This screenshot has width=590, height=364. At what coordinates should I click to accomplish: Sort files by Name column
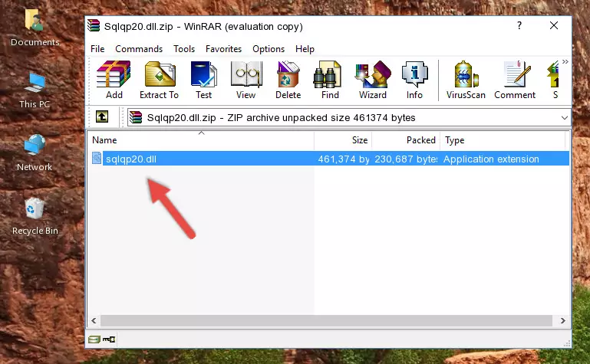pos(201,140)
